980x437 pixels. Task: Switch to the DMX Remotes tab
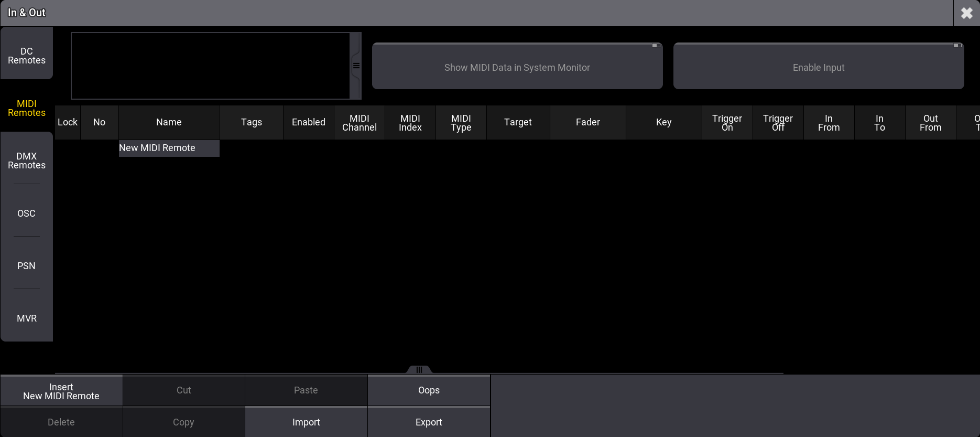(x=27, y=161)
